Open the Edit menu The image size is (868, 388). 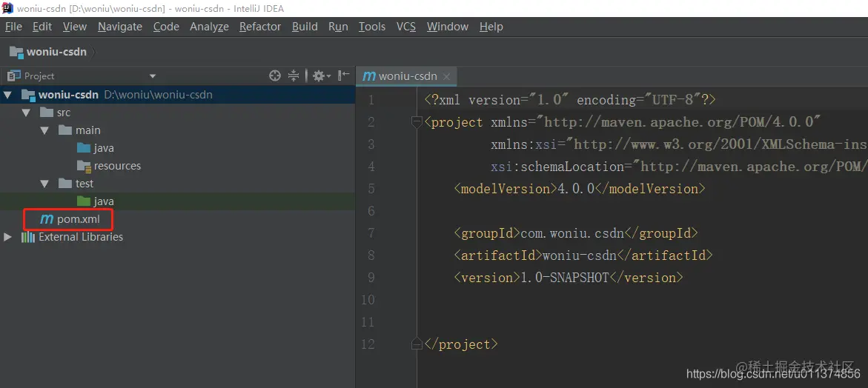click(42, 27)
